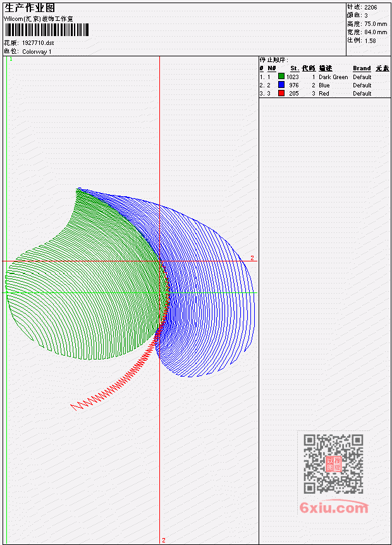Select the stitch count 1023
The height and width of the screenshot is (545, 392).
pos(292,77)
